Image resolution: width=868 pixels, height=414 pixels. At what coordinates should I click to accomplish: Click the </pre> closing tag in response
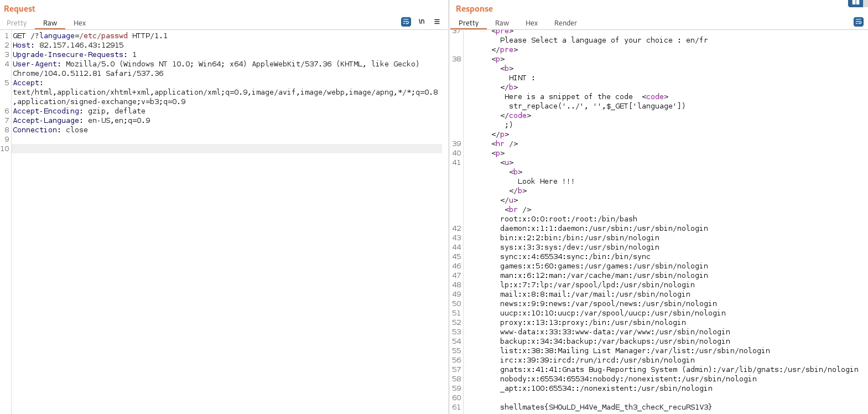click(505, 50)
